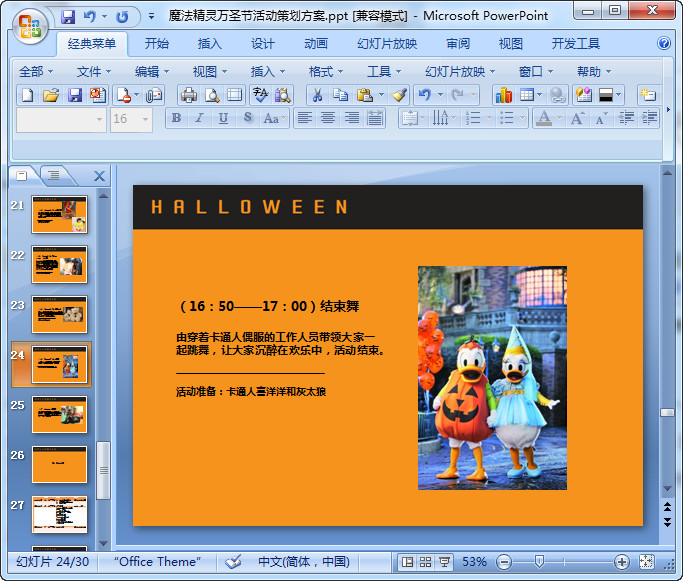Open the 格式 menu
Screen dimensions: 683x581
click(x=326, y=71)
